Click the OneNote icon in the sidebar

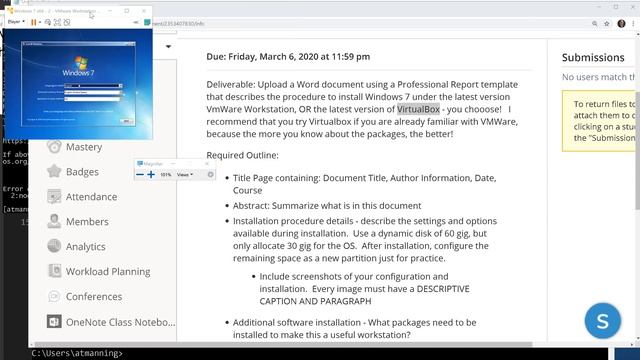tap(54, 322)
